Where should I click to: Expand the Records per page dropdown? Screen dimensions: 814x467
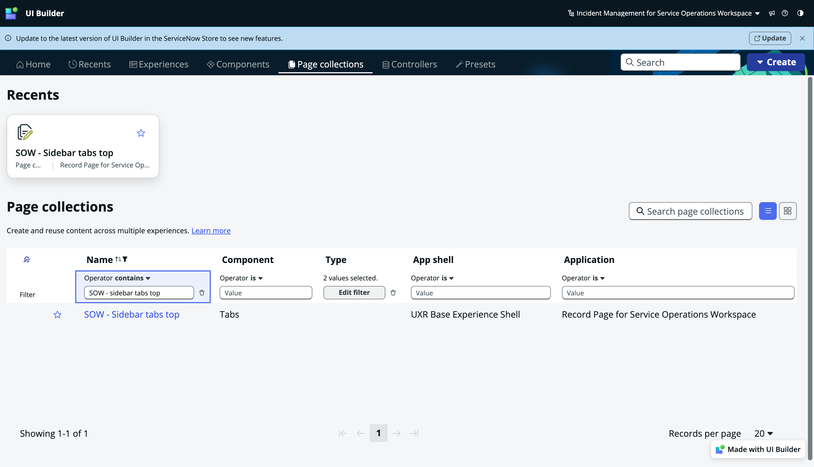click(x=764, y=433)
